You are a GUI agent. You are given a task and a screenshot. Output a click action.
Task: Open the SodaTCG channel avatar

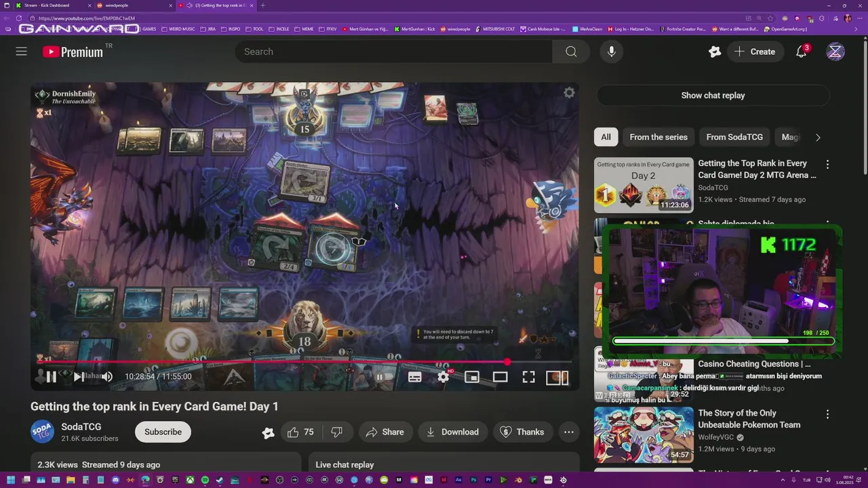(x=42, y=432)
